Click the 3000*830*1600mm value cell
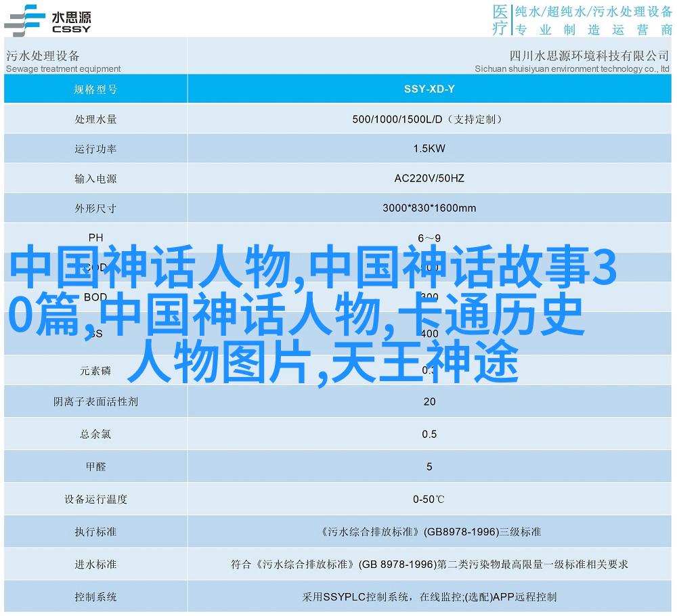This screenshot has height=616, width=677. point(429,208)
